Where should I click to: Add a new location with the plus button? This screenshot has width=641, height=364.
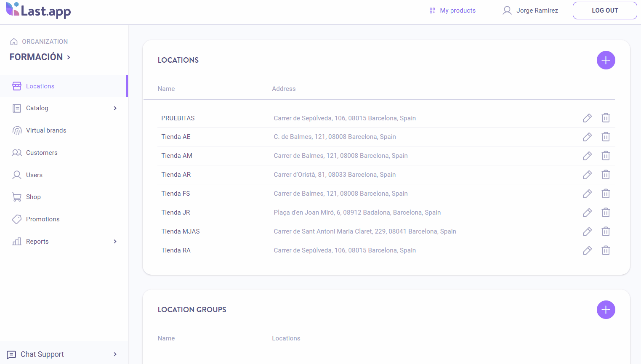click(x=606, y=60)
